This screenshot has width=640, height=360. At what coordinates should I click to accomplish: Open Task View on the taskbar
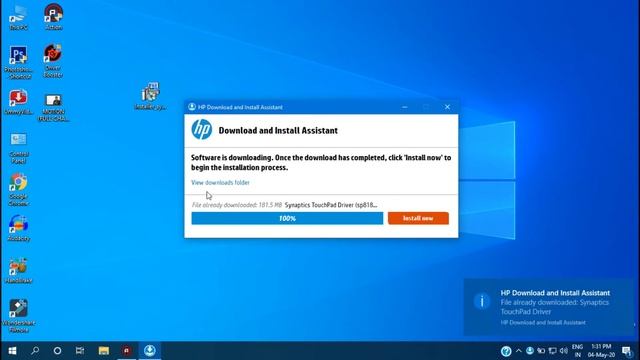tap(80, 351)
